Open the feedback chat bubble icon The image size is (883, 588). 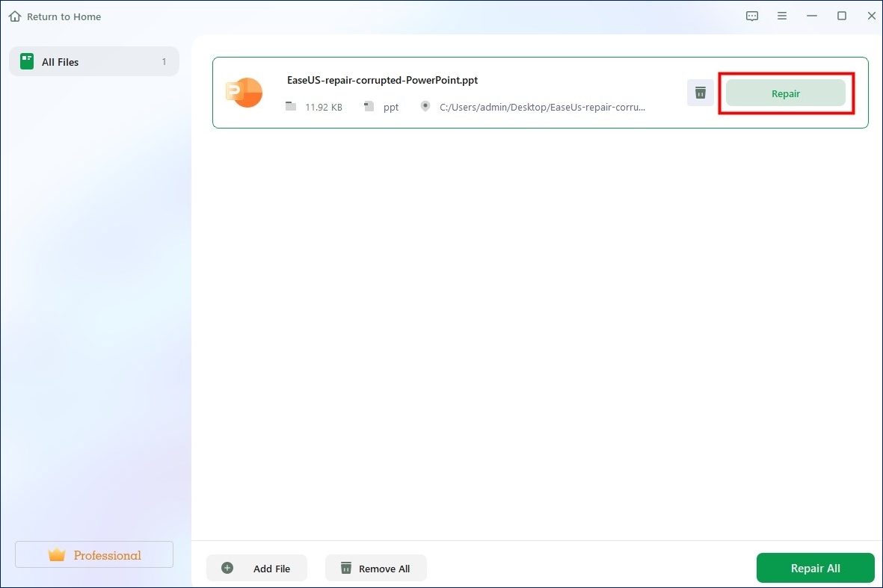coord(752,16)
